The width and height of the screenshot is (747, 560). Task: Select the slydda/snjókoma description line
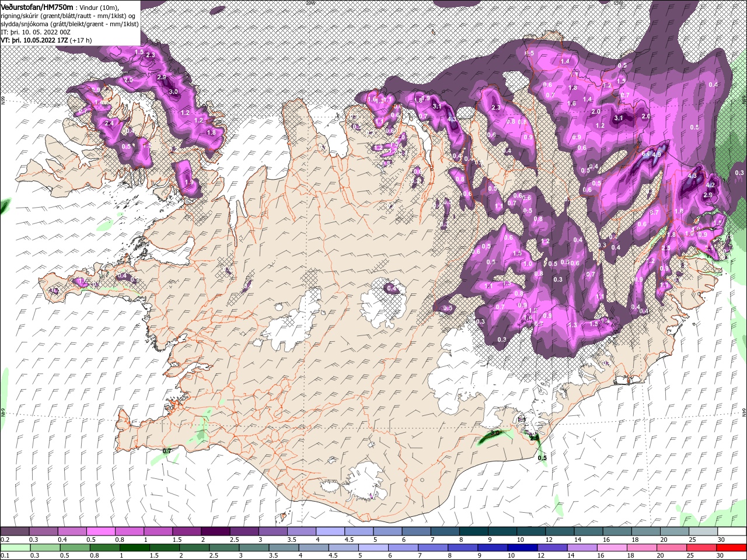pos(69,24)
